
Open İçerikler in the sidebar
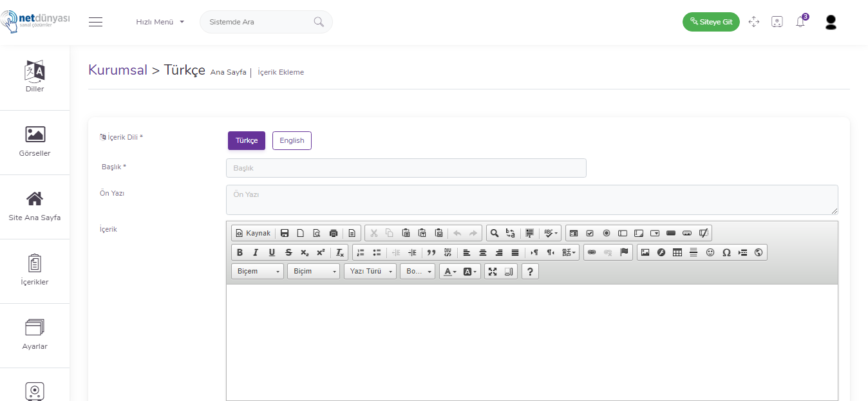[35, 270]
